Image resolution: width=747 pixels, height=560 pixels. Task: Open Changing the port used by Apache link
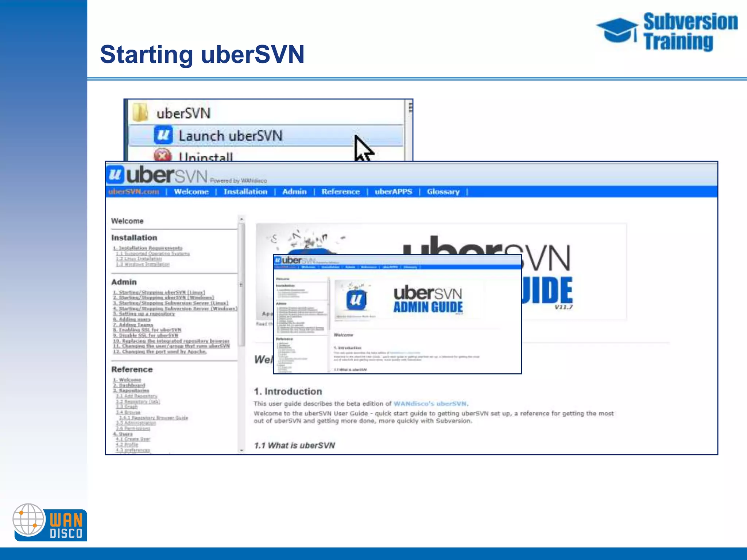pyautogui.click(x=160, y=351)
